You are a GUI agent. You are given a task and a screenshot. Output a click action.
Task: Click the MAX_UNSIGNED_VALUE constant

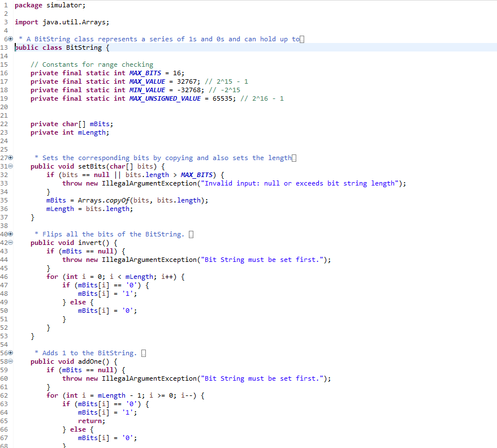163,98
